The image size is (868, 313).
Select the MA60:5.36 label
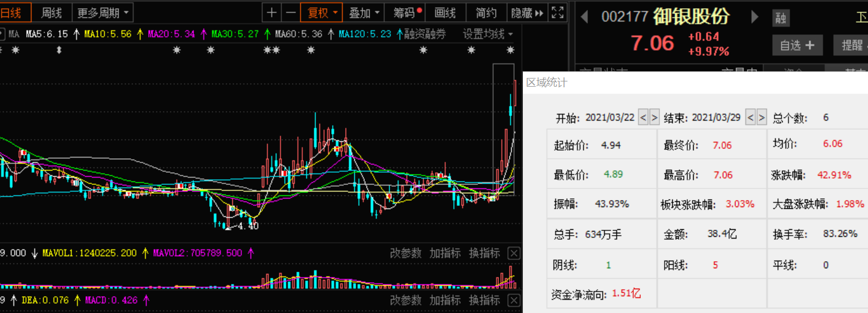(299, 34)
